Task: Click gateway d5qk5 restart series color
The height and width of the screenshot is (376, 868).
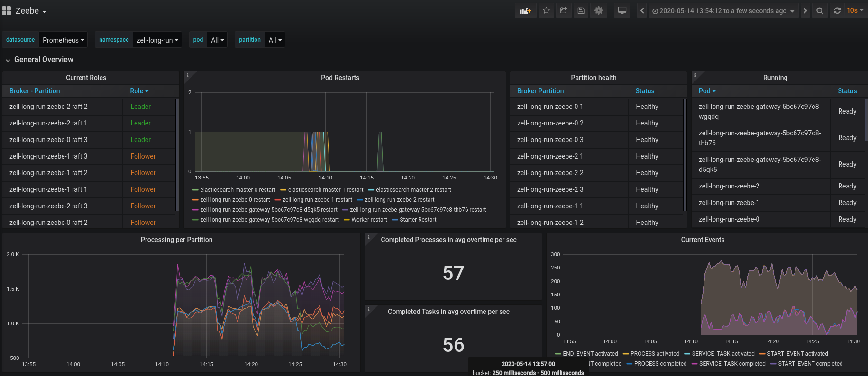Action: [195, 210]
